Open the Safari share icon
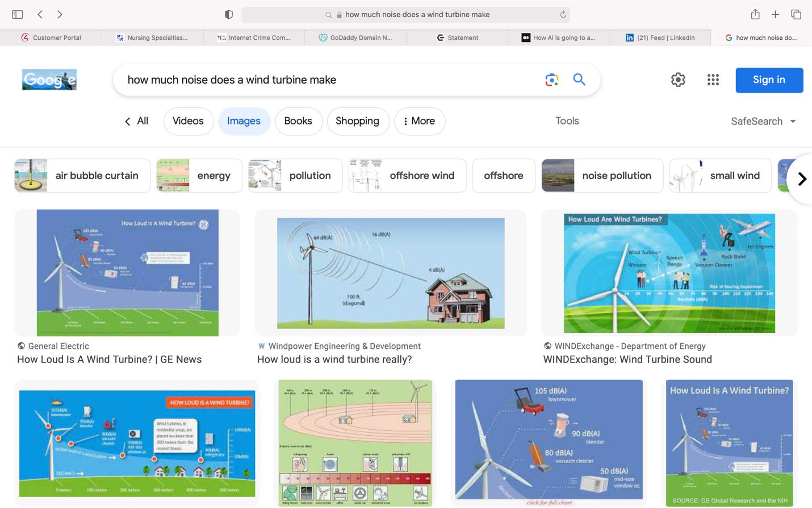The image size is (812, 508). (755, 14)
